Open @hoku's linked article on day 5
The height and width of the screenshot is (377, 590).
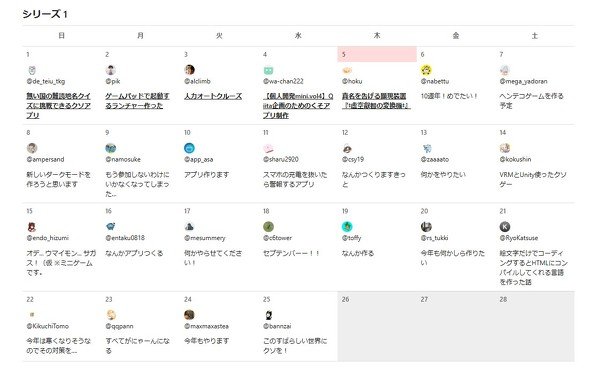click(x=376, y=101)
